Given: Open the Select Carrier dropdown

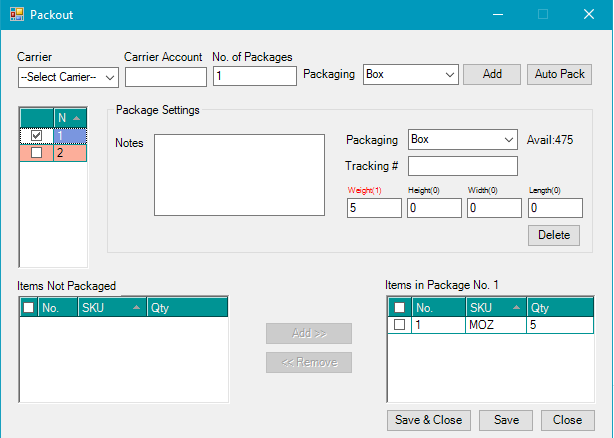Looking at the screenshot, I should [x=68, y=77].
